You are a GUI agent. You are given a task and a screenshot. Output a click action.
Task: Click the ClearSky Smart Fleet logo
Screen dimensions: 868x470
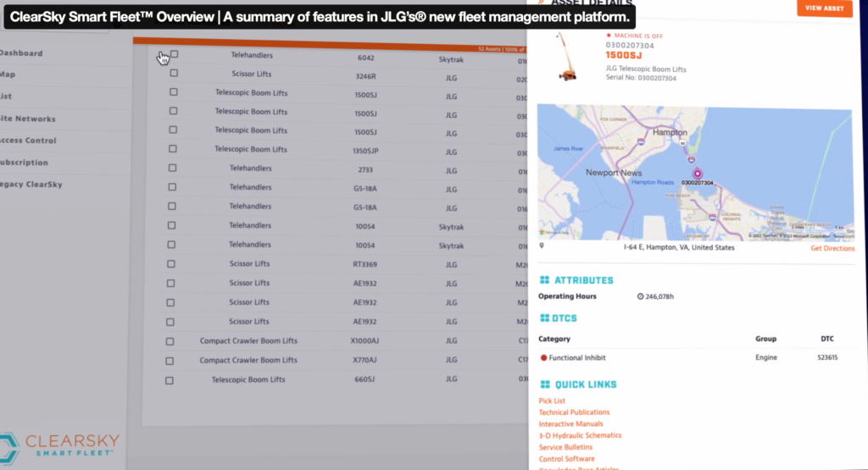[59, 445]
